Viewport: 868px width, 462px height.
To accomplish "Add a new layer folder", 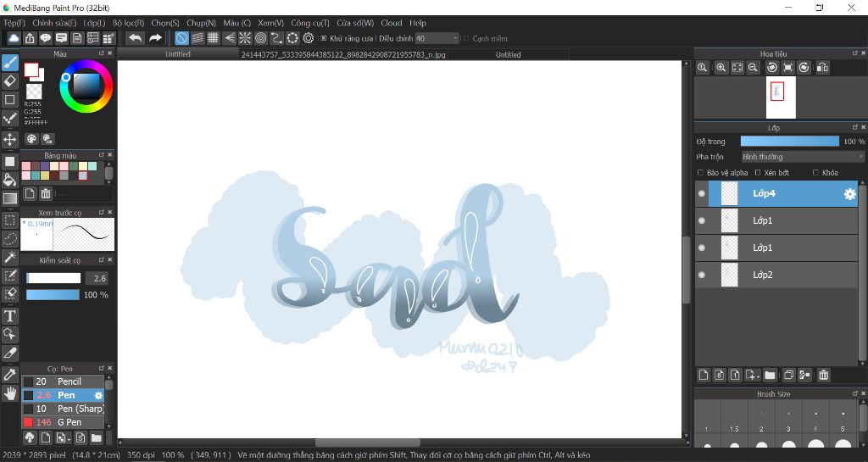I will [x=770, y=376].
